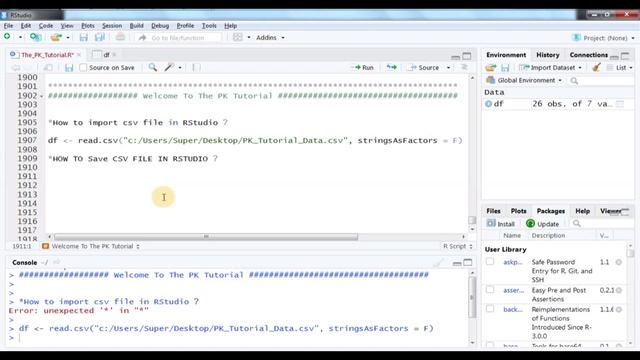
Task: Open the Addins dropdown
Action: pos(270,38)
